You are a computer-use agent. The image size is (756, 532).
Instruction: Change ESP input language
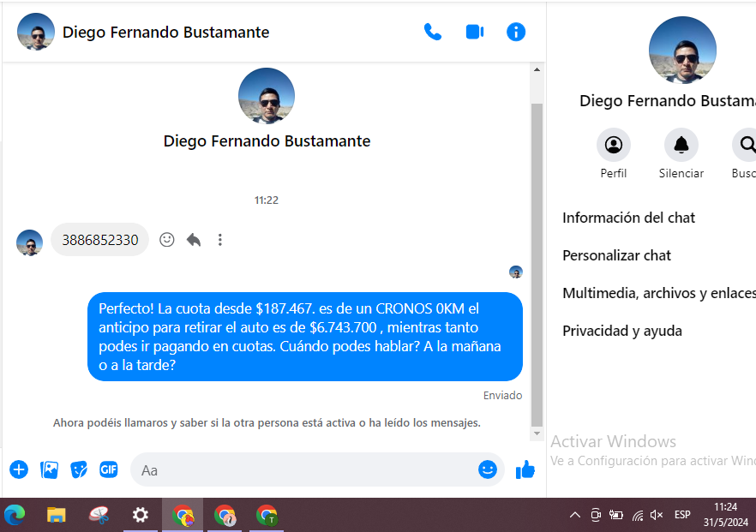[x=682, y=515]
